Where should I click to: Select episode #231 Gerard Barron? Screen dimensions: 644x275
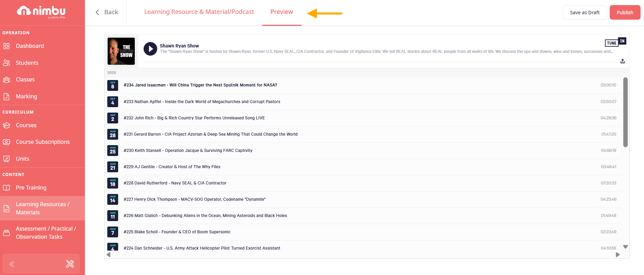point(210,134)
